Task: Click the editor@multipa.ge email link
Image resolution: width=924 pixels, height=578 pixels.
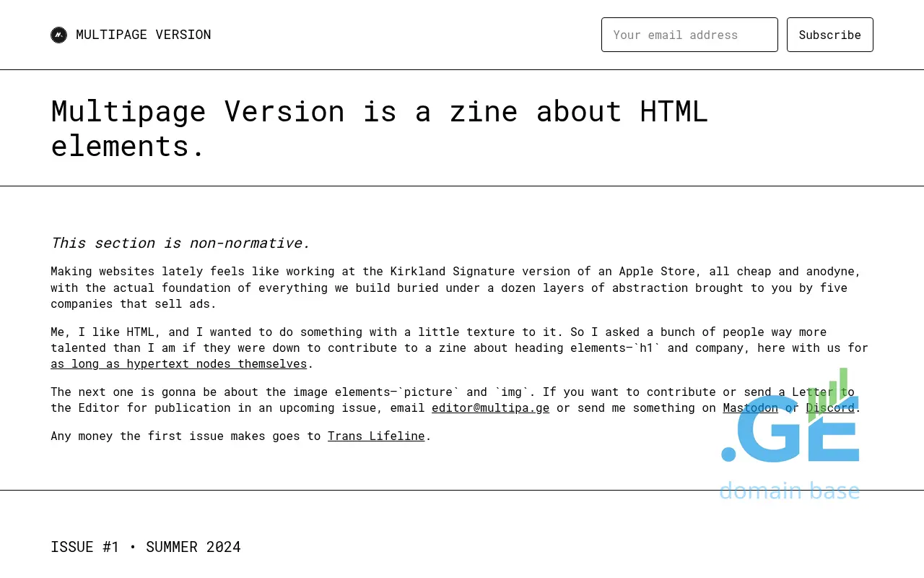Action: pyautogui.click(x=490, y=407)
